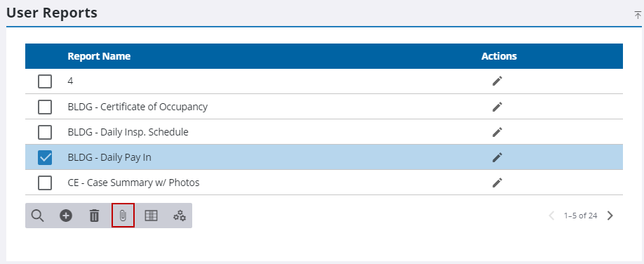Edit BLDG - Daily Insp. Schedule pencil icon
This screenshot has height=264, width=644.
click(x=497, y=132)
